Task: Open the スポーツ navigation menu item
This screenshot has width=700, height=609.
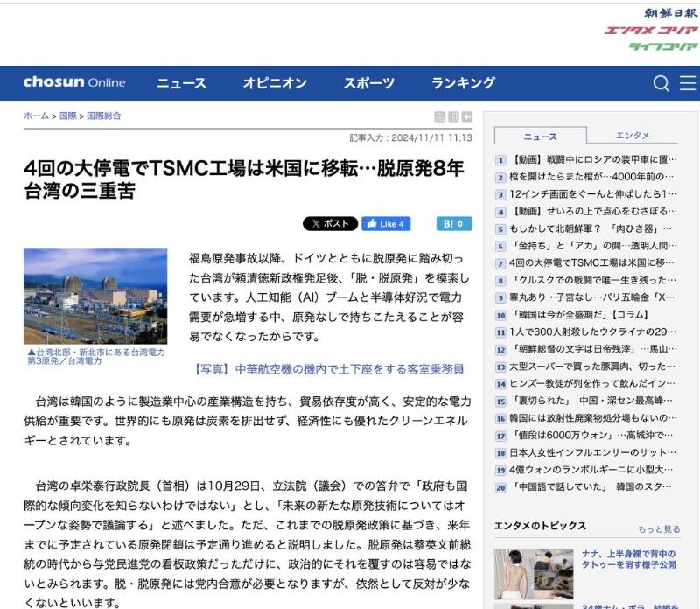Action: coord(368,83)
